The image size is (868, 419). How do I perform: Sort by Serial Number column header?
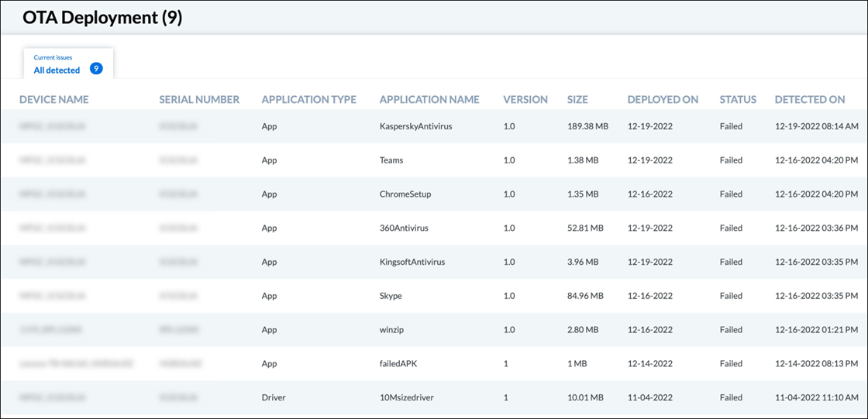coord(199,99)
